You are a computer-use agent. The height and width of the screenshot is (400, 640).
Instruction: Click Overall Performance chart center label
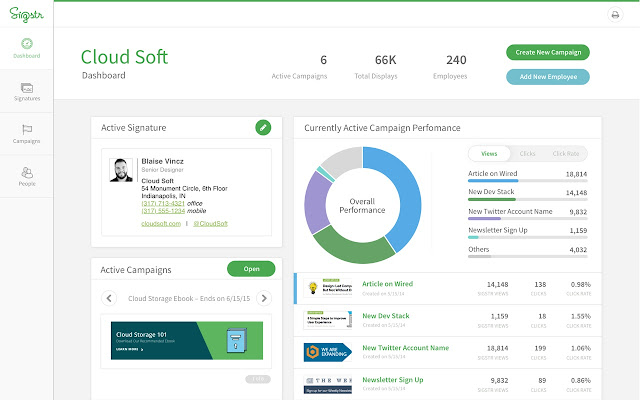(x=362, y=206)
